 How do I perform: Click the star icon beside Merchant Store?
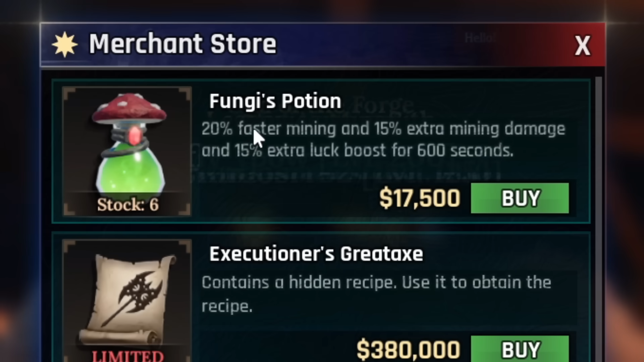(65, 45)
